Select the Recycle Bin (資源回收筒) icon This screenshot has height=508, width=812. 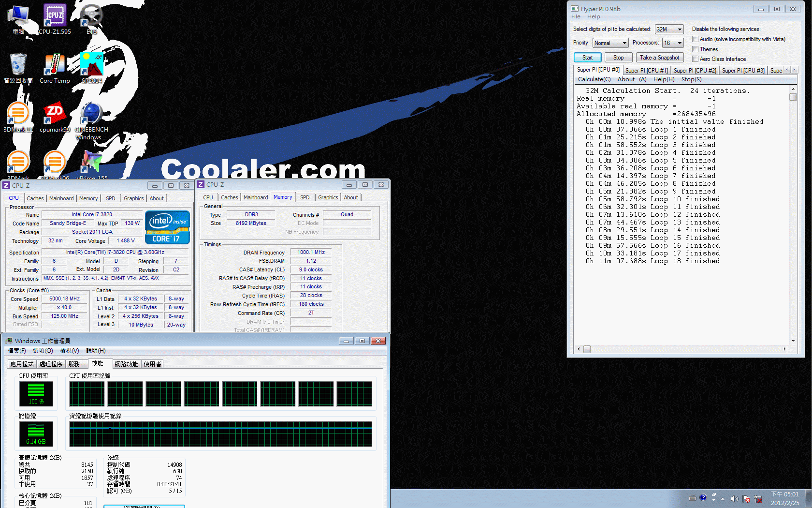click(18, 68)
